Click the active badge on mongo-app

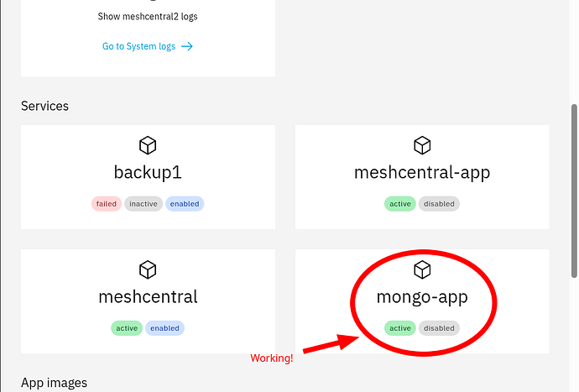pyautogui.click(x=400, y=328)
